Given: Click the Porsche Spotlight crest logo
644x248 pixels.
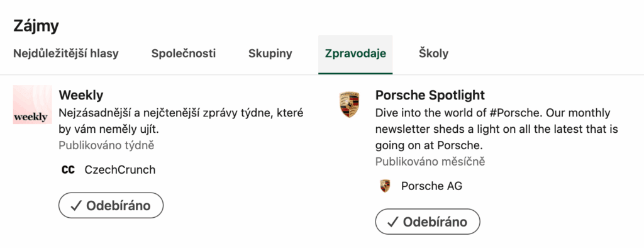Looking at the screenshot, I should pos(349,104).
